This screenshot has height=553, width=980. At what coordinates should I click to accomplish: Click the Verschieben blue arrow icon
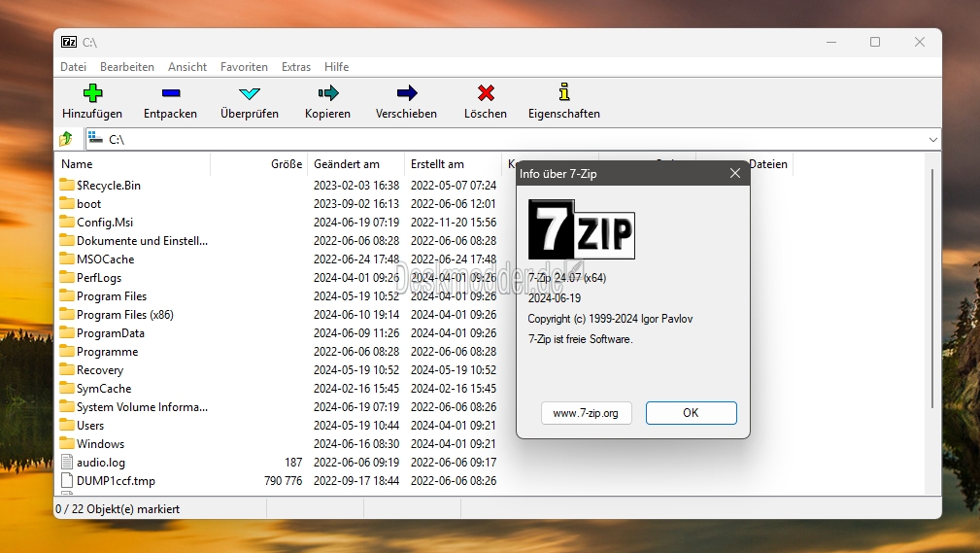(407, 93)
